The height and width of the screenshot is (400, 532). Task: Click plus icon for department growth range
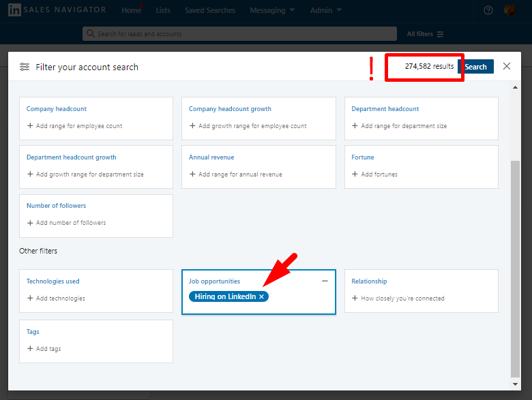(x=30, y=174)
